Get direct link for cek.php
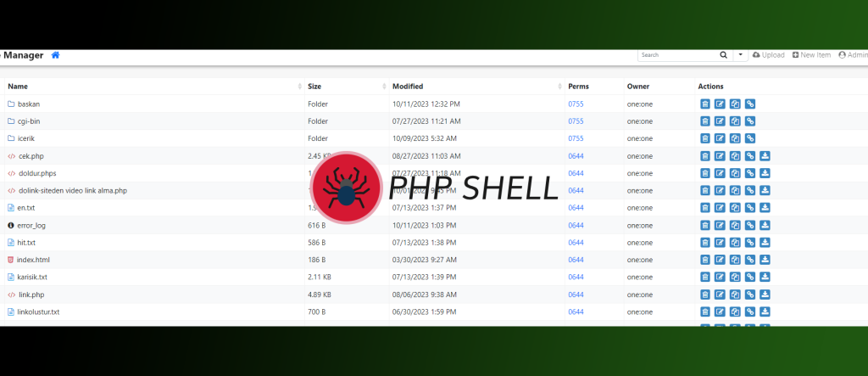The image size is (868, 376). (750, 156)
